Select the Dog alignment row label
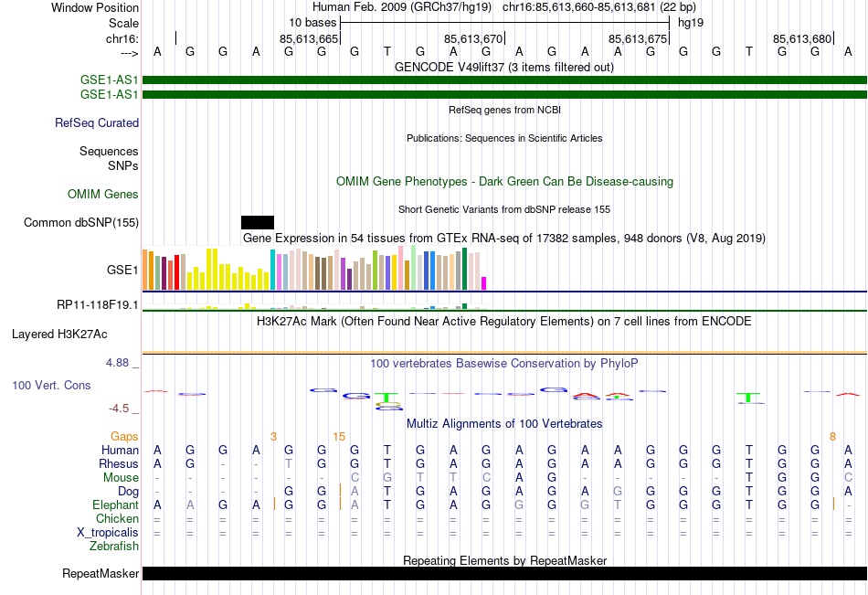Image resolution: width=868 pixels, height=595 pixels. click(129, 492)
